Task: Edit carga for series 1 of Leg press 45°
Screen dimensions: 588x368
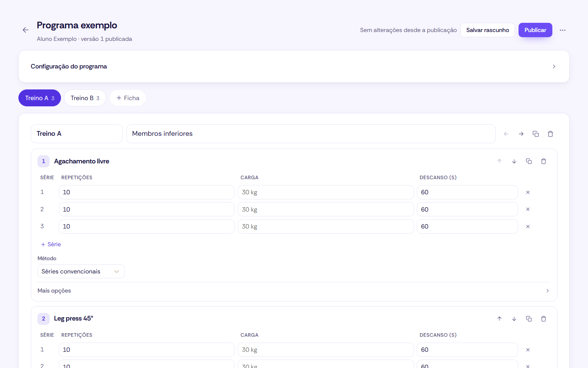Action: point(326,350)
